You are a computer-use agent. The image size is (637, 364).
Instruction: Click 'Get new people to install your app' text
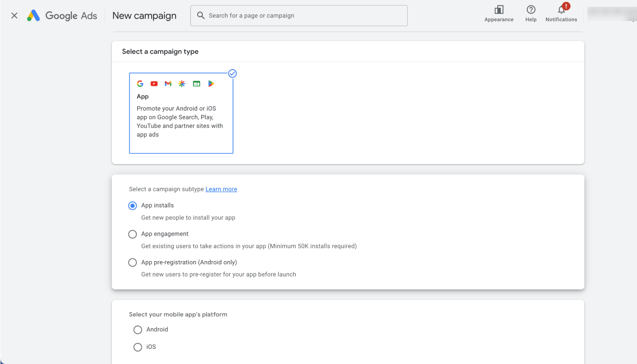[x=188, y=217]
